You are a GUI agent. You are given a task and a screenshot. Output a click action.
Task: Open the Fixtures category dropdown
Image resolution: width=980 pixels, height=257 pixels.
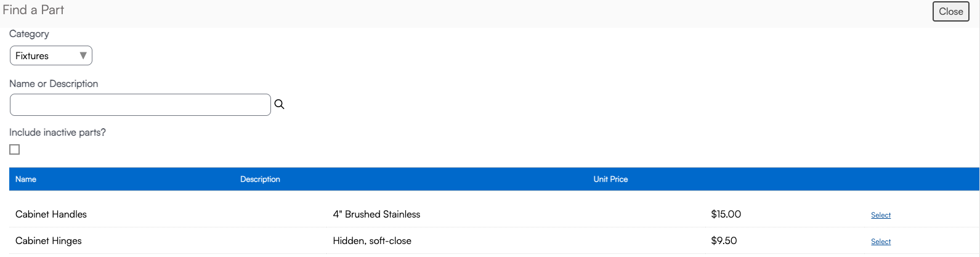pos(51,56)
